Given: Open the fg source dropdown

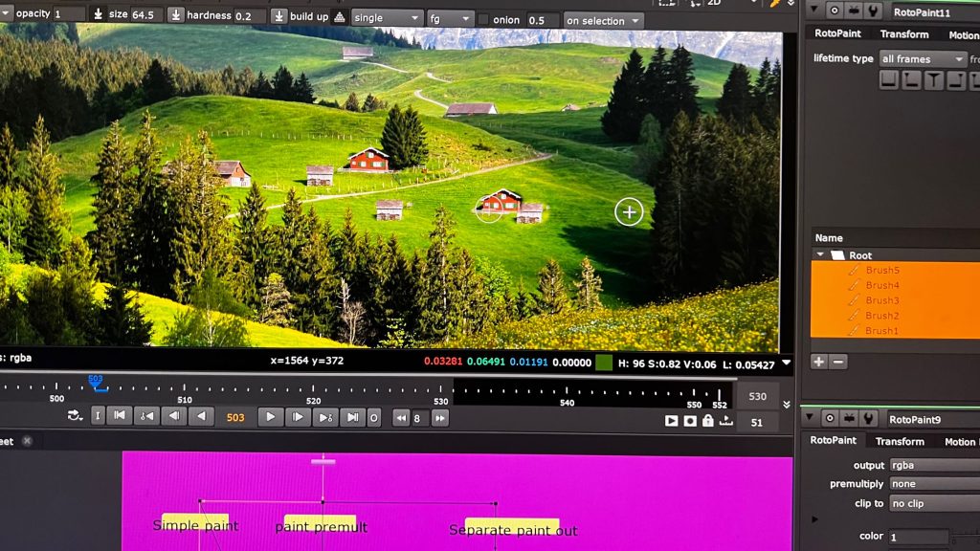Looking at the screenshot, I should point(450,19).
